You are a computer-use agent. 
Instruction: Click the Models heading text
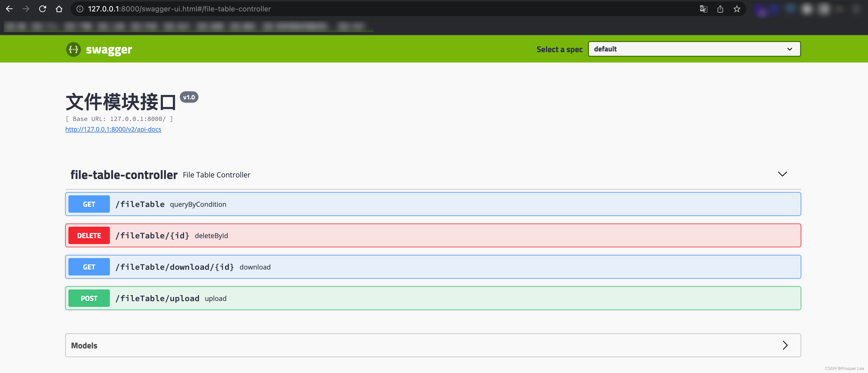click(84, 345)
